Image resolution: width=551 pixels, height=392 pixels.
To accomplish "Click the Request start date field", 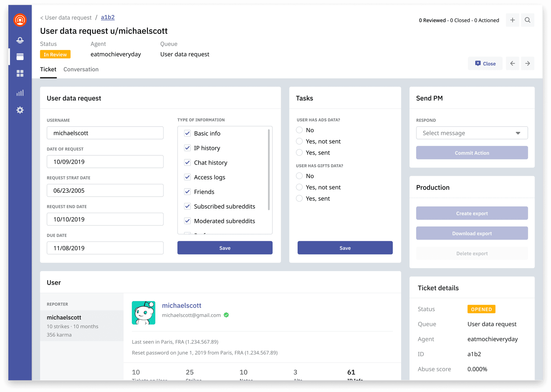I will click(105, 190).
